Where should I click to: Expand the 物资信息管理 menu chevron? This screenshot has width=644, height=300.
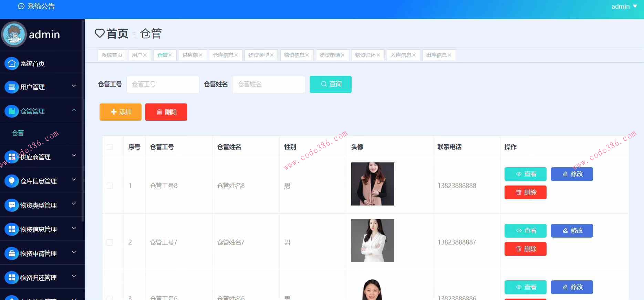[74, 228]
